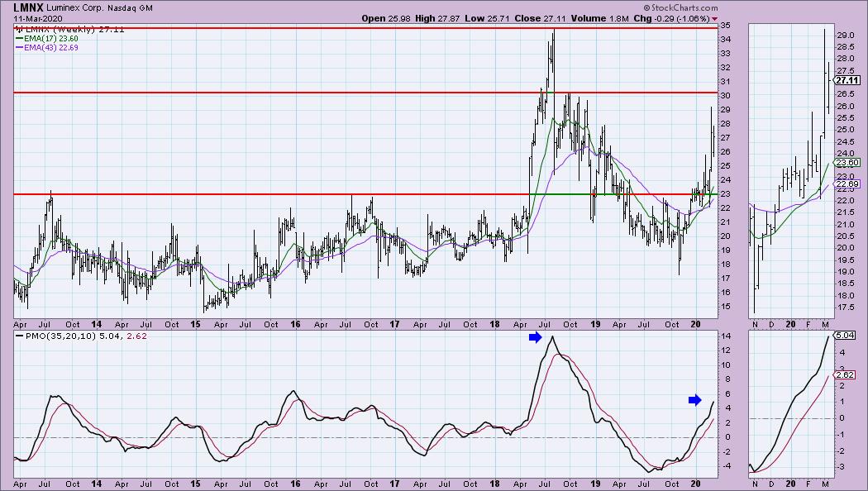Click the 17.5 label on the zoom panel price scale

pyautogui.click(x=844, y=307)
